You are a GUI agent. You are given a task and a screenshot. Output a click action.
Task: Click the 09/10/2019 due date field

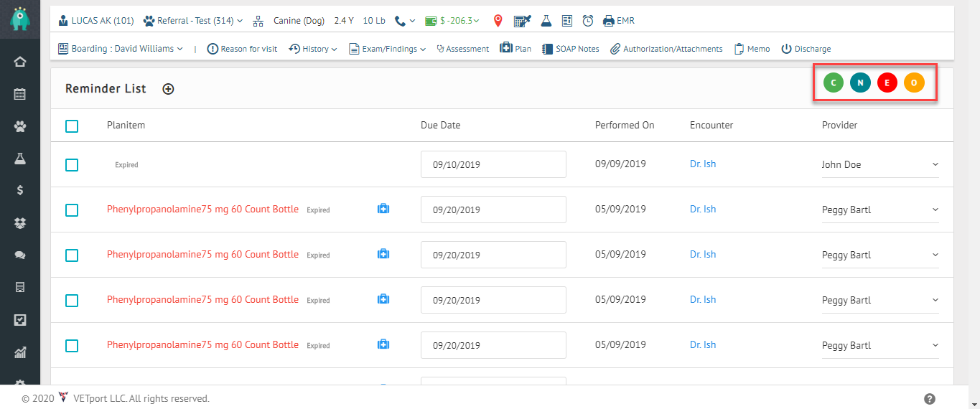493,164
